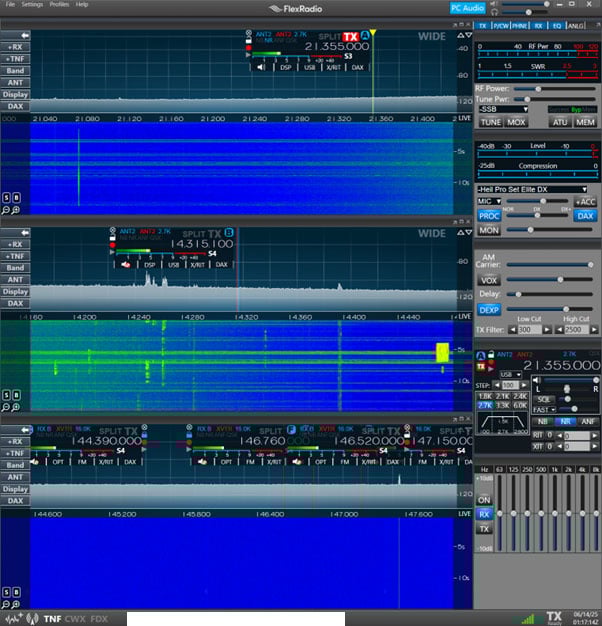This screenshot has height=626, width=602.
Task: Click the TX Filter Low Cut field
Action: tap(529, 330)
